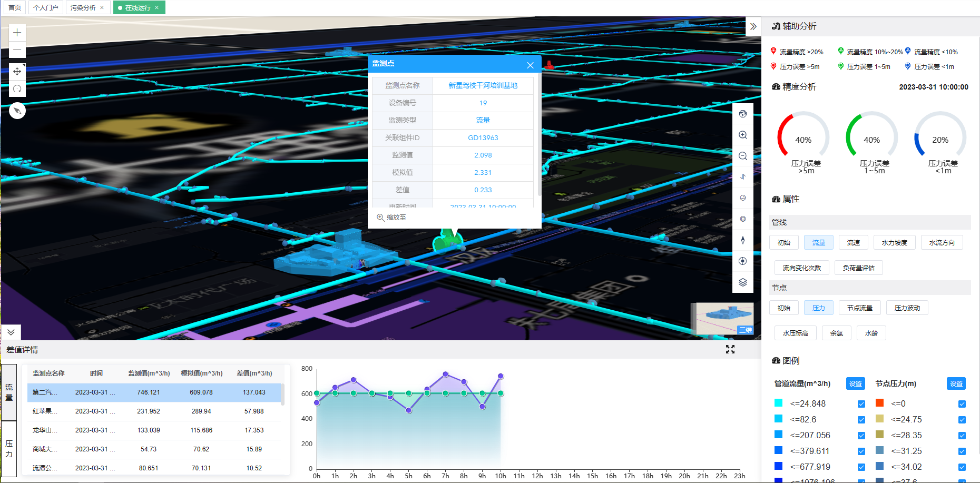The width and height of the screenshot is (980, 483).
Task: Toggle the <=207.056 pipe flow checkbox
Action: tap(861, 436)
